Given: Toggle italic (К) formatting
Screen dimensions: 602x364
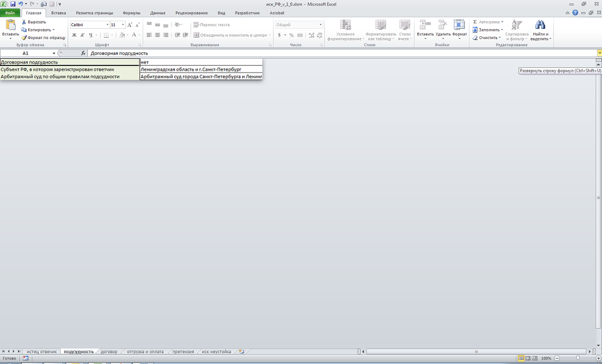Looking at the screenshot, I should [82, 35].
